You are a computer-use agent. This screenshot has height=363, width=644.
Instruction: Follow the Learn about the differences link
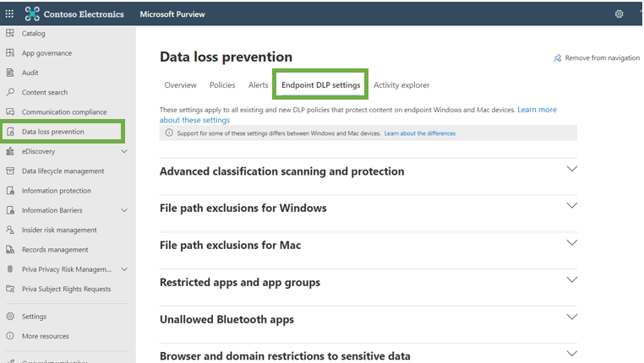tap(419, 133)
